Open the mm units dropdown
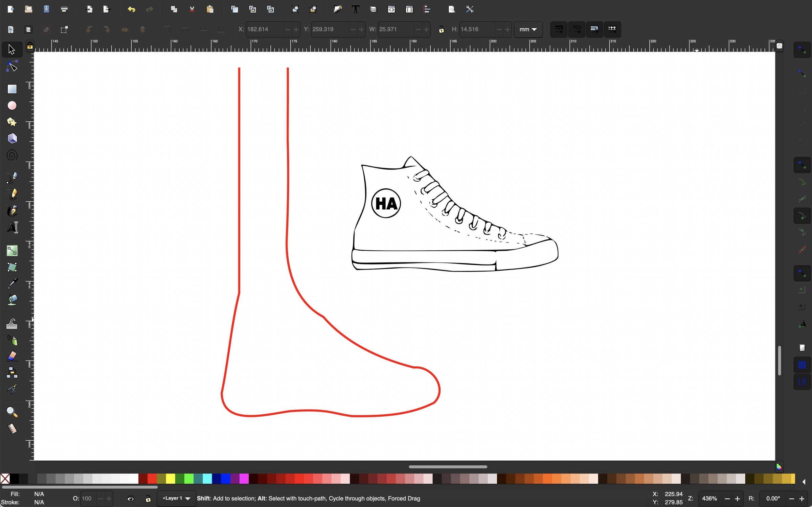 (x=528, y=29)
